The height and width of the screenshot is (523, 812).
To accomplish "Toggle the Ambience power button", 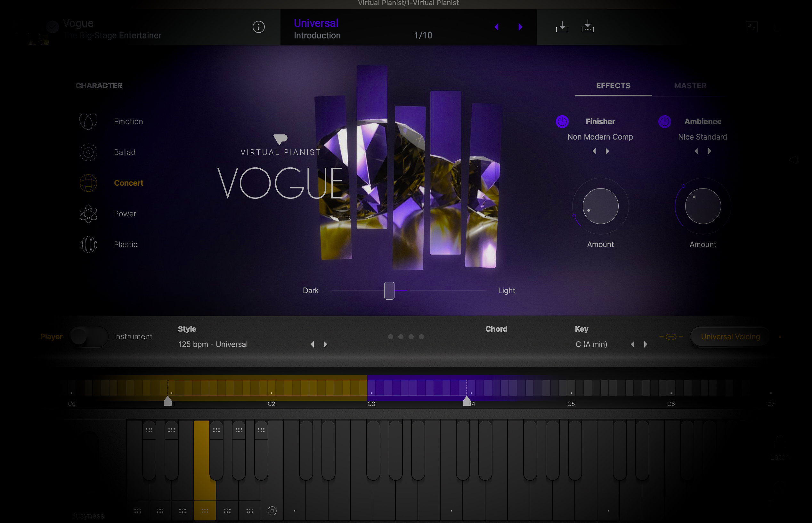I will pyautogui.click(x=664, y=121).
